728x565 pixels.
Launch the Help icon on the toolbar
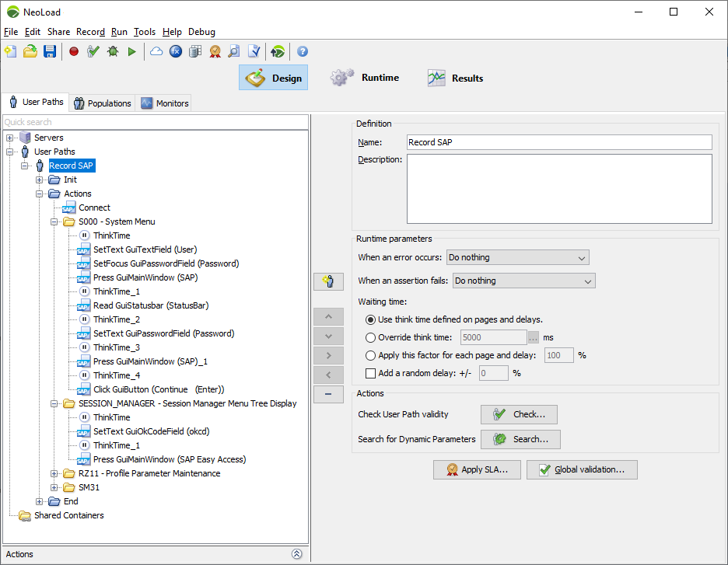point(302,51)
